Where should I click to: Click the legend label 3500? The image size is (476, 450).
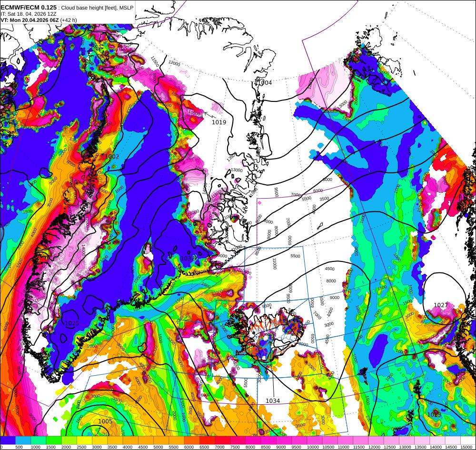(x=112, y=447)
